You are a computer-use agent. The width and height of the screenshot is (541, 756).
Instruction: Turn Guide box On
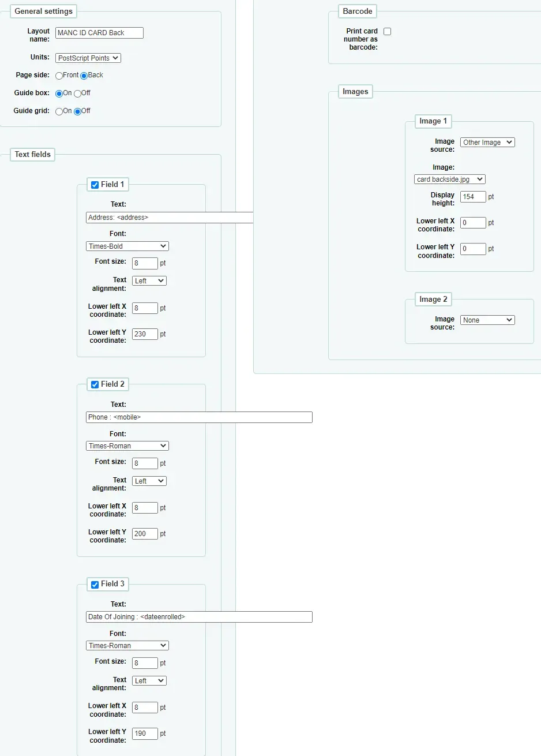59,93
